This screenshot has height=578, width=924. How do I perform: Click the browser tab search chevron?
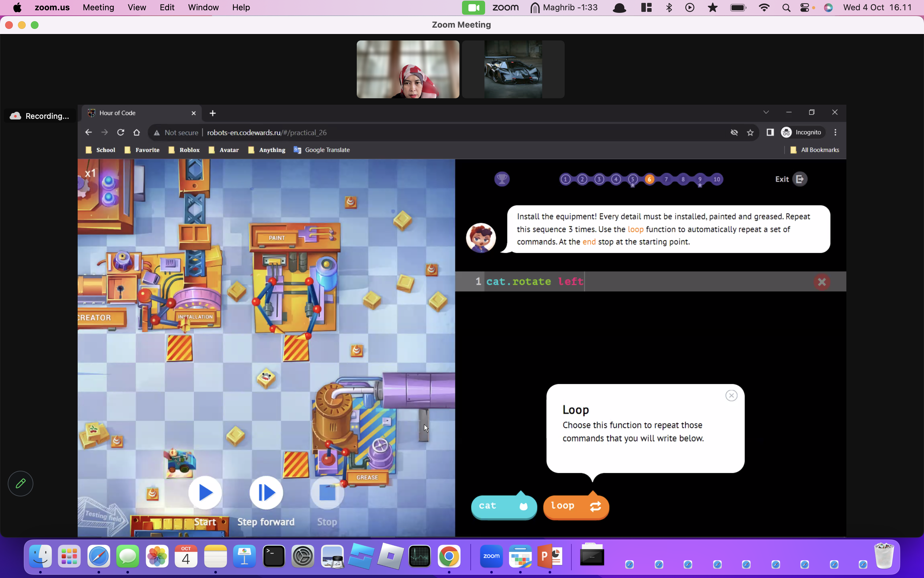pos(766,112)
